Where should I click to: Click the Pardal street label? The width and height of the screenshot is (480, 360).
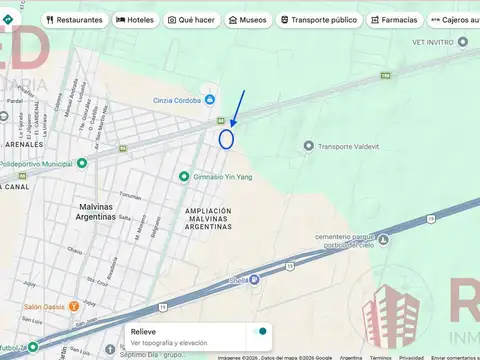(15, 101)
